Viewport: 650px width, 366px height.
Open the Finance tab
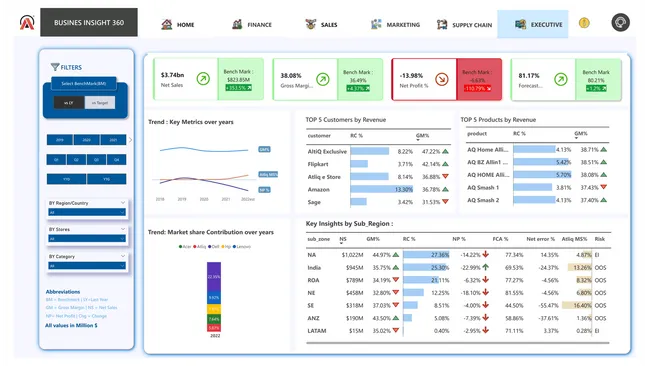[x=252, y=24]
